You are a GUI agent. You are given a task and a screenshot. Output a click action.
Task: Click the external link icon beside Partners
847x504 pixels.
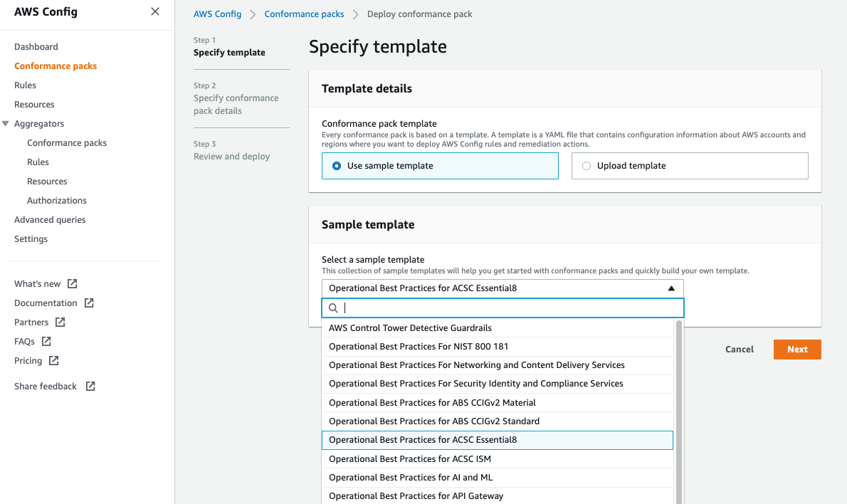tap(60, 322)
